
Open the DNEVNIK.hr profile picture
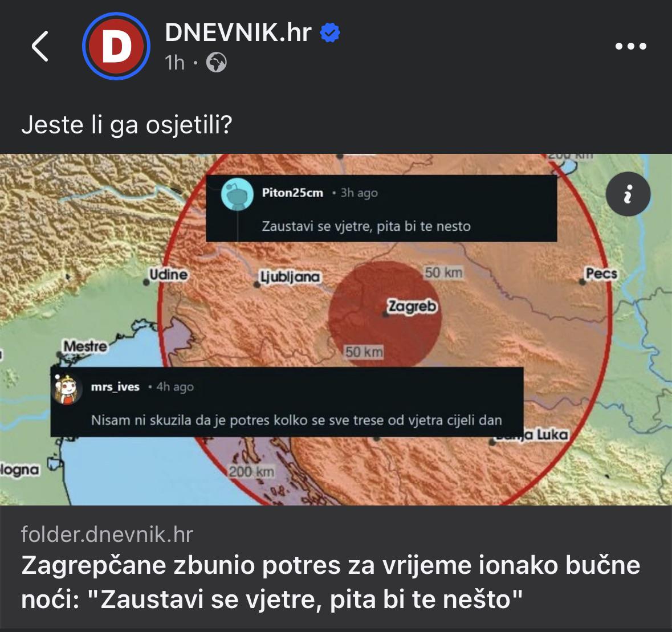click(x=116, y=46)
